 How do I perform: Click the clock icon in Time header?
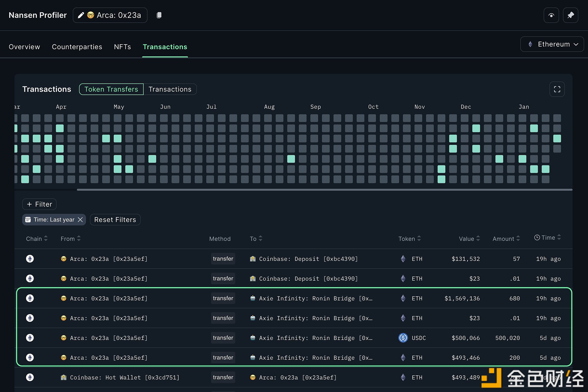click(x=537, y=237)
